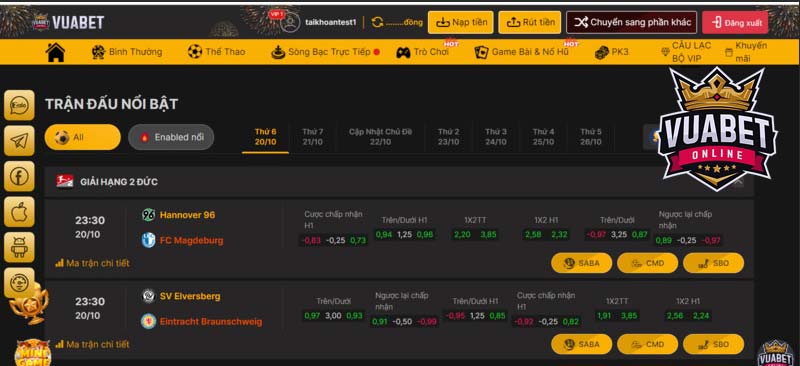Pick the 0,87 odds beside 3,25
This screenshot has height=366, width=800.
click(640, 235)
